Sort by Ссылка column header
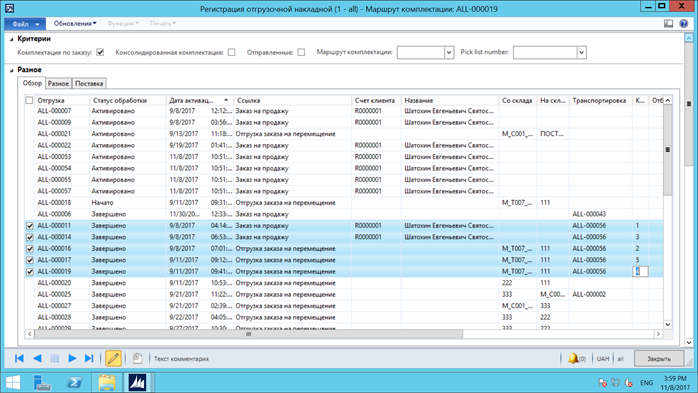Screen dimensions: 698x393 pos(292,100)
